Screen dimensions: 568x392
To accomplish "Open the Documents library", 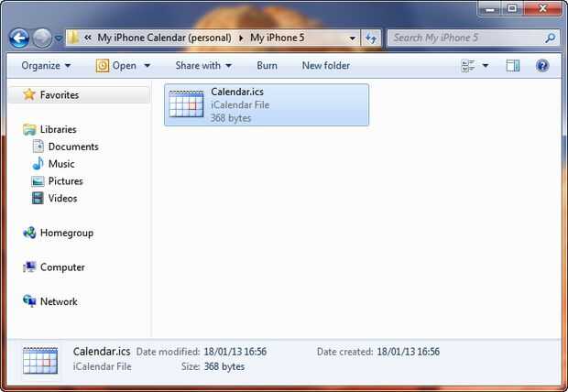I will tap(73, 147).
